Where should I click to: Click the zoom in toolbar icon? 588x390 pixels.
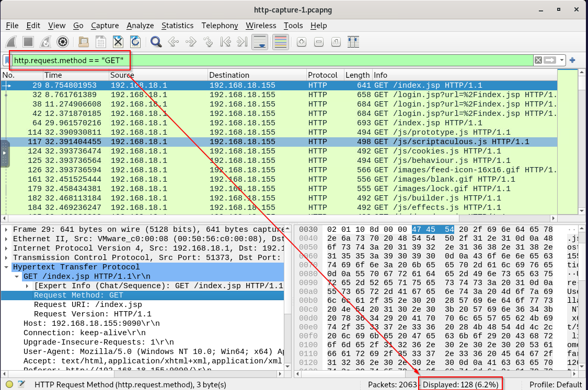[302, 42]
